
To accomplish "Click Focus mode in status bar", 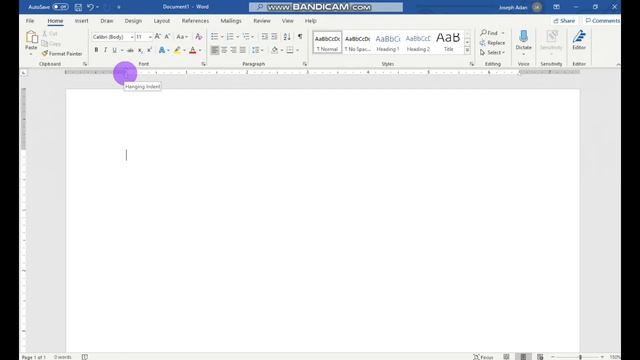I will pos(483,357).
